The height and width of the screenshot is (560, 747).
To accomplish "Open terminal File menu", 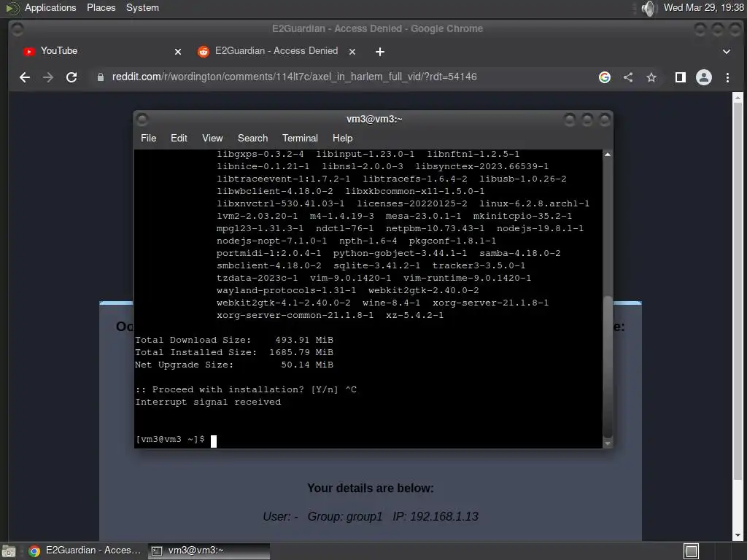I will (x=148, y=138).
